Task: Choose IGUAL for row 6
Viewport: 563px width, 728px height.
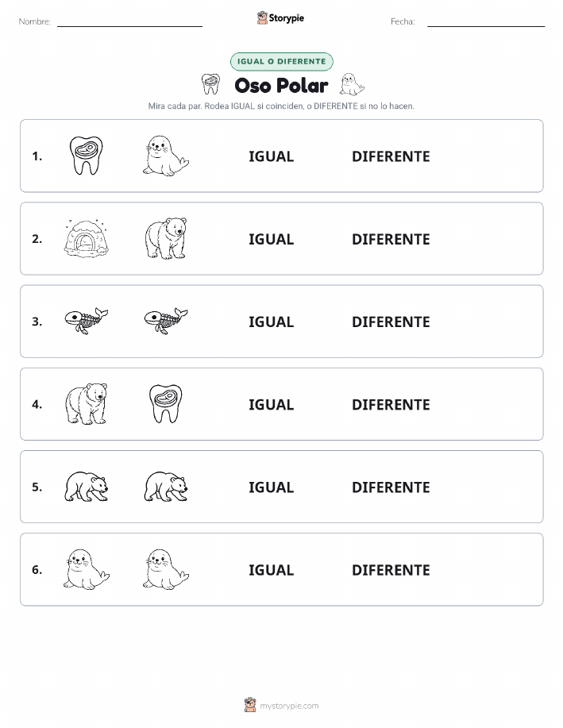Action: pyautogui.click(x=272, y=570)
